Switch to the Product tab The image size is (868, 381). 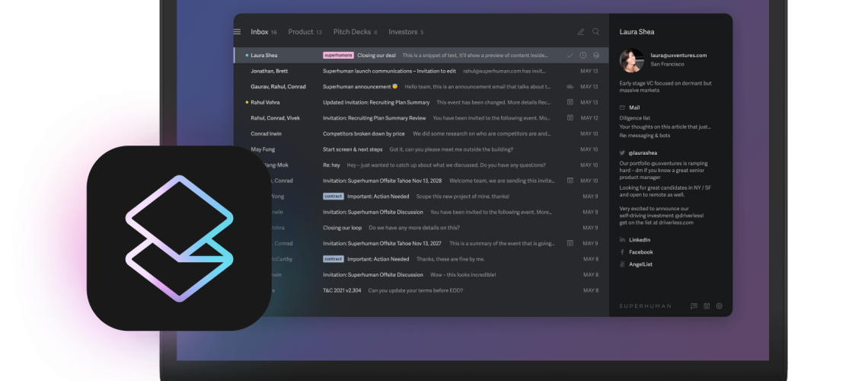(305, 32)
